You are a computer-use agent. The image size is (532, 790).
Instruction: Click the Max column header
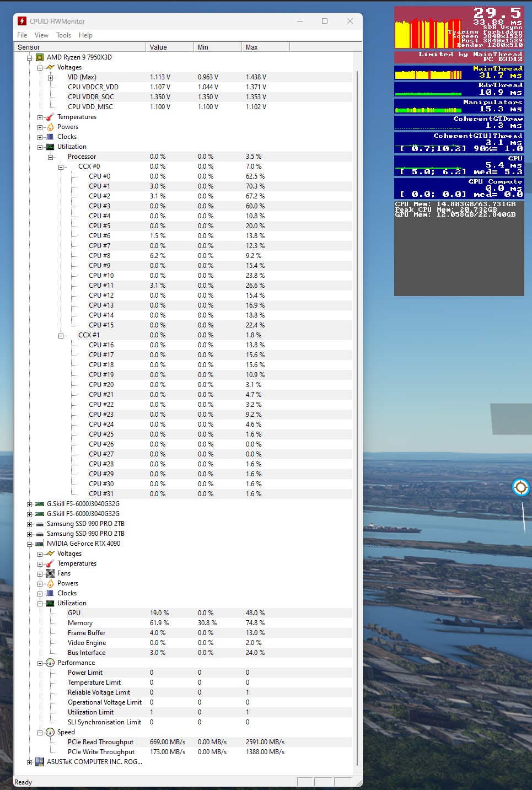pos(266,47)
